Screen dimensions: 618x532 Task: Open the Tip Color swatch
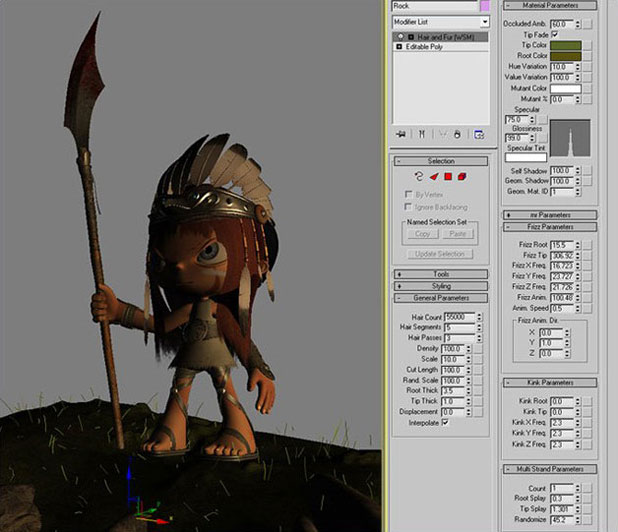point(566,45)
